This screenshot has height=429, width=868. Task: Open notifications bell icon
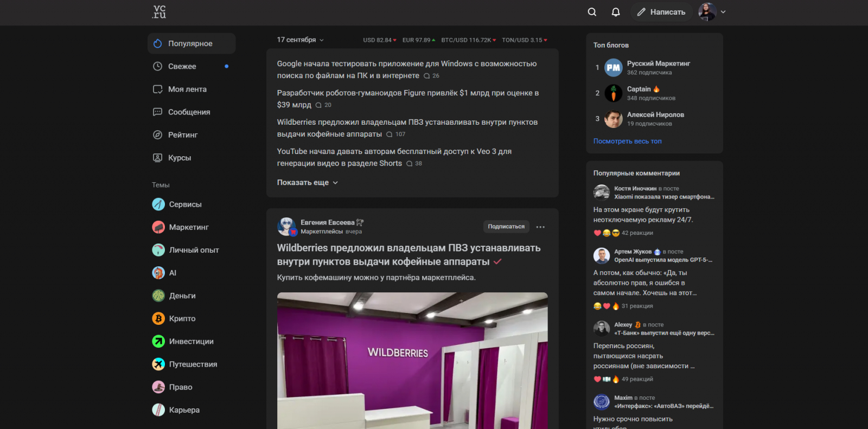click(616, 12)
